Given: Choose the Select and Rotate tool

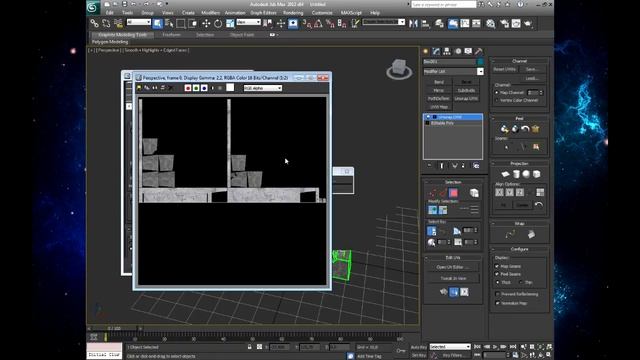Looking at the screenshot, I should (218, 24).
